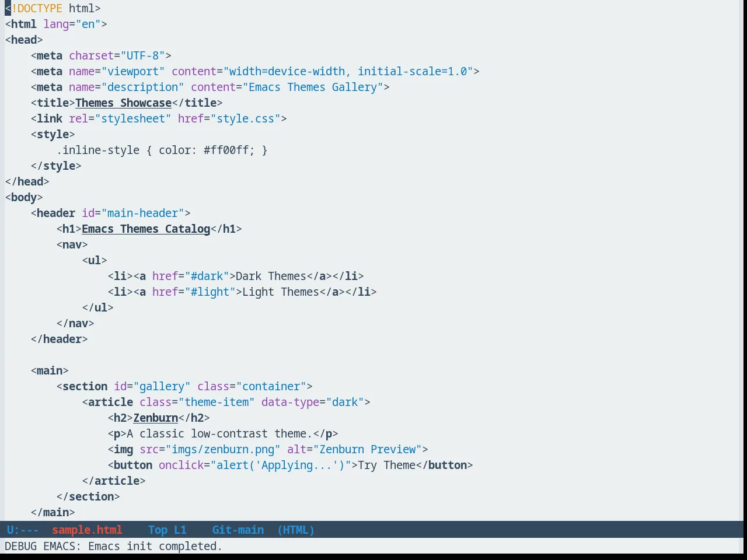Click the #ff00ff color value
The width and height of the screenshot is (747, 560).
click(x=226, y=150)
